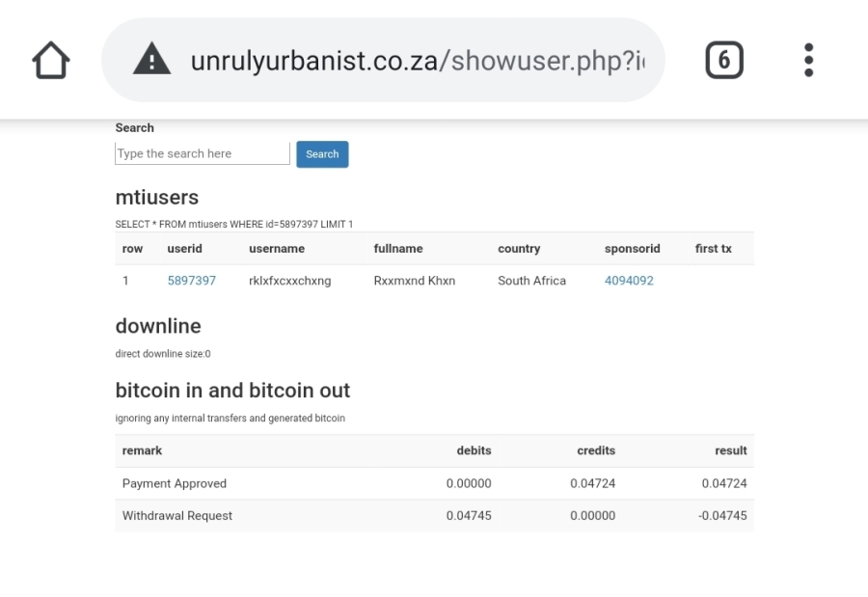Image resolution: width=868 pixels, height=597 pixels.
Task: Click the 'mtiusers' section heading
Action: 156,198
